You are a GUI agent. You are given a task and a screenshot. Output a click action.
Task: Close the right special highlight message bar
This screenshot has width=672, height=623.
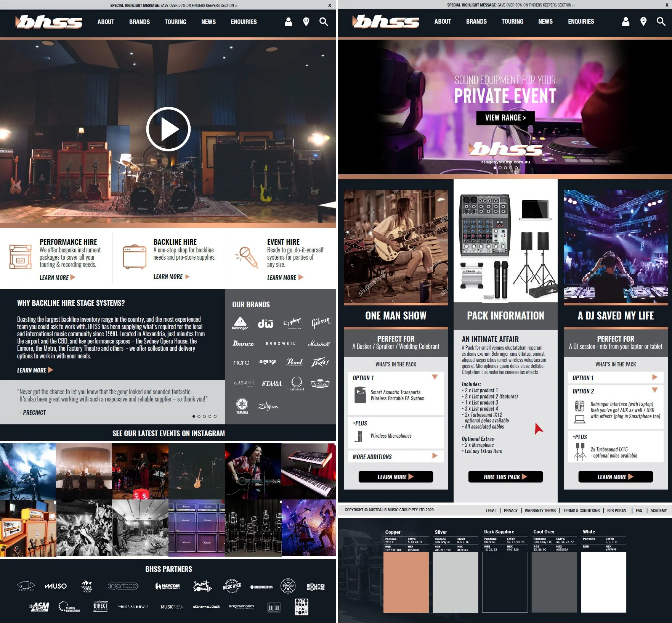point(667,5)
